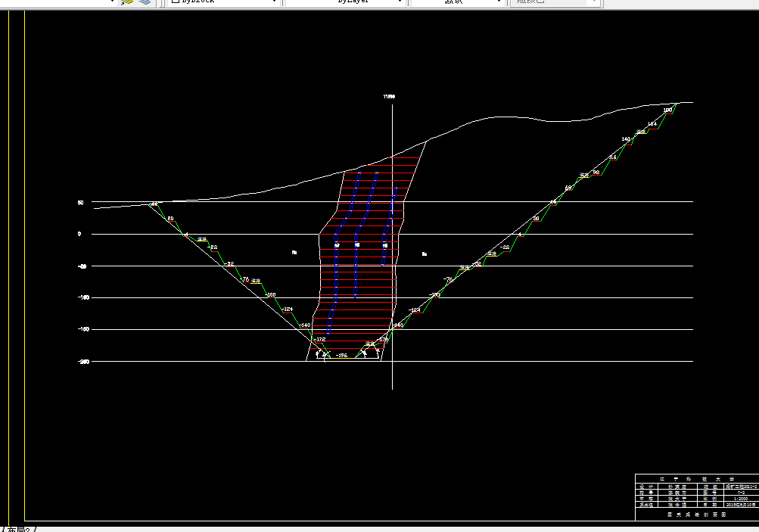Select -124 label on left slope
The width and height of the screenshot is (759, 532).
coord(287,310)
